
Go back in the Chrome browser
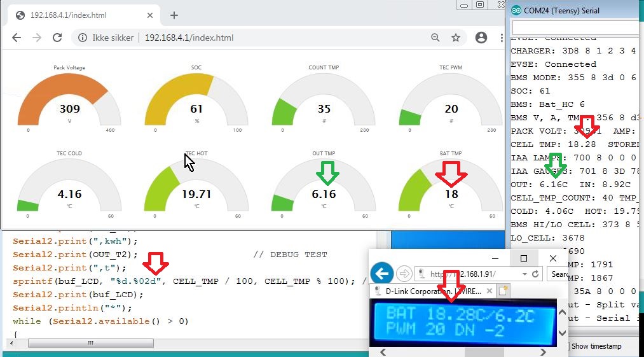pos(17,38)
